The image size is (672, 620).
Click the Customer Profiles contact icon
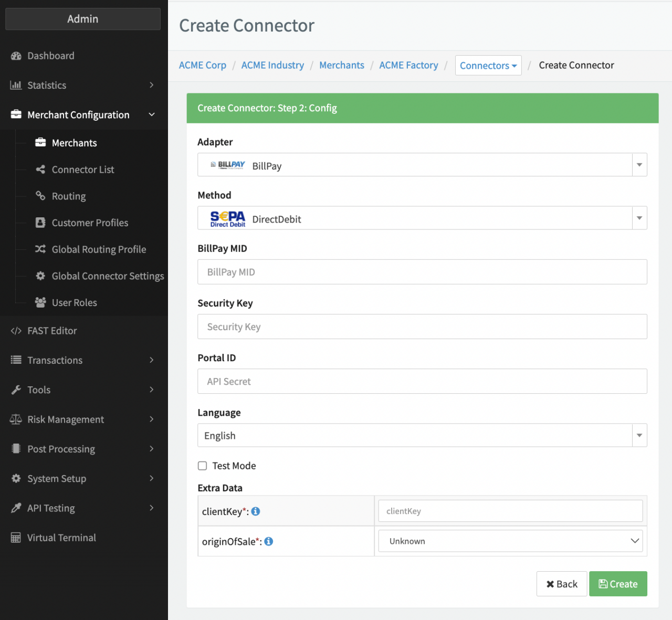[x=40, y=223]
